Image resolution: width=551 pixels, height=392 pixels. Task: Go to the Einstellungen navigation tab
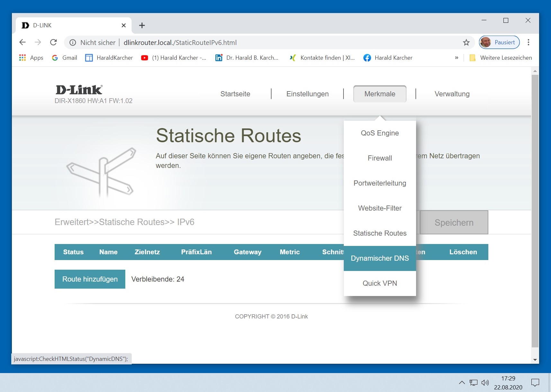click(x=307, y=94)
